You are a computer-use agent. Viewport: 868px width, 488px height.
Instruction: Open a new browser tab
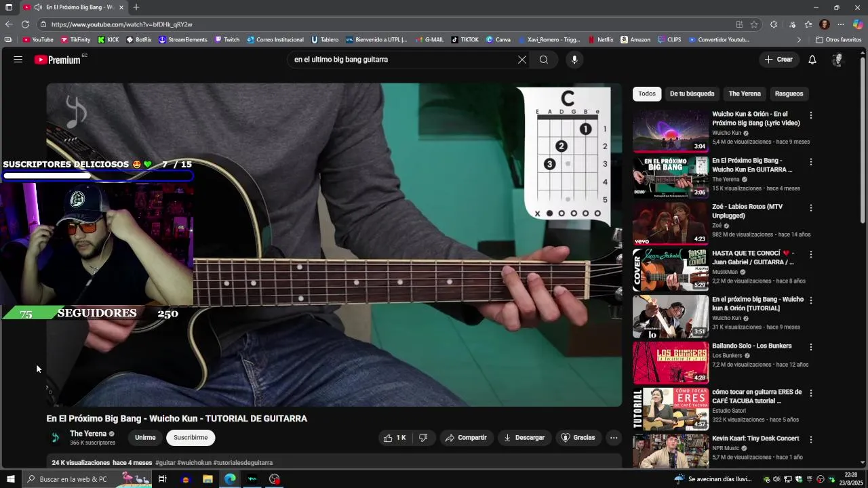pyautogui.click(x=136, y=7)
